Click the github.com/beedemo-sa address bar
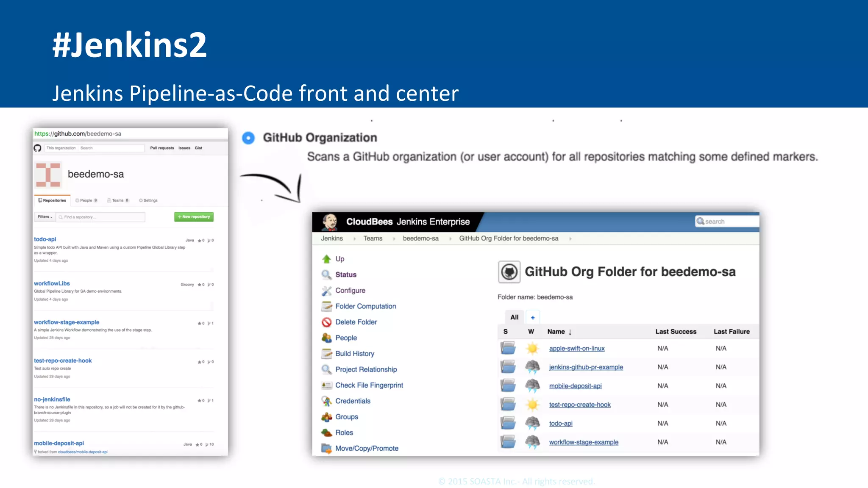868x488 pixels. (x=130, y=134)
